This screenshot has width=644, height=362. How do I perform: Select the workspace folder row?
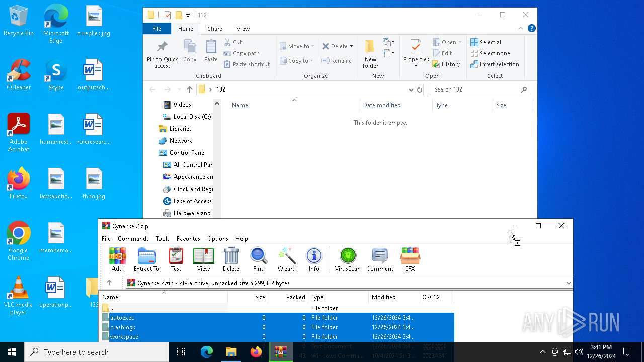pyautogui.click(x=277, y=337)
